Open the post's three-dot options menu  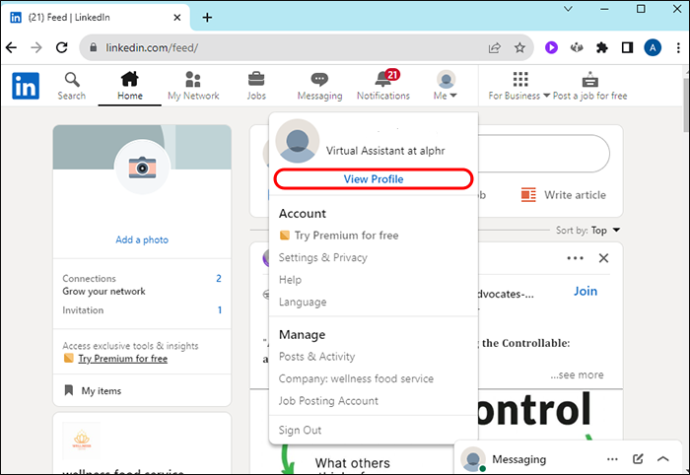[575, 258]
